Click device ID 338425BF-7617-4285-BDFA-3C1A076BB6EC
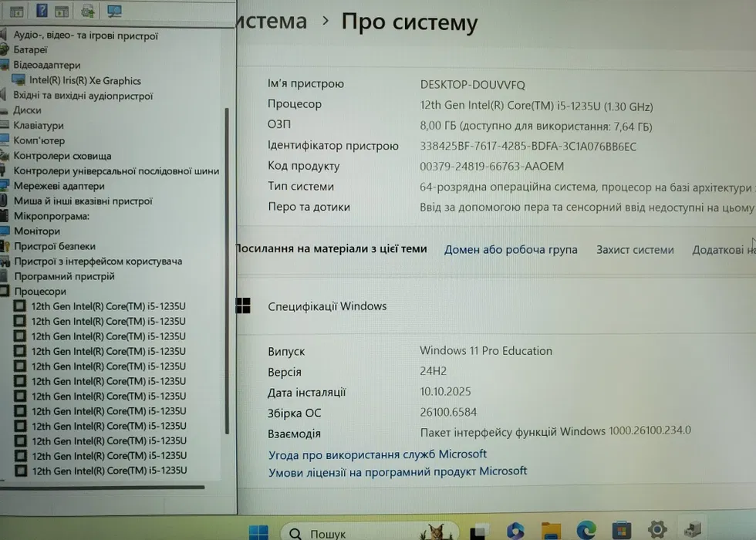The image size is (756, 540). pos(528,146)
